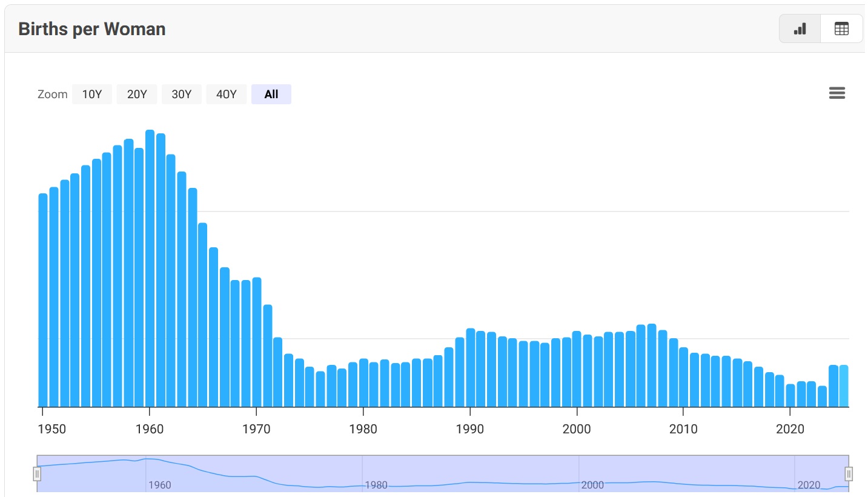Set zoom range to 20Y
Image resolution: width=868 pixels, height=497 pixels.
pos(137,94)
